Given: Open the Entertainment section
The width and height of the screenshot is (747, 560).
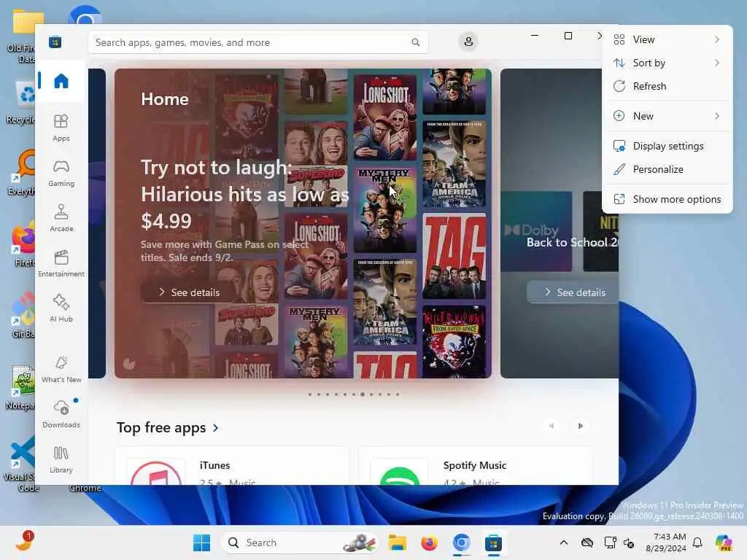Looking at the screenshot, I should [x=61, y=263].
